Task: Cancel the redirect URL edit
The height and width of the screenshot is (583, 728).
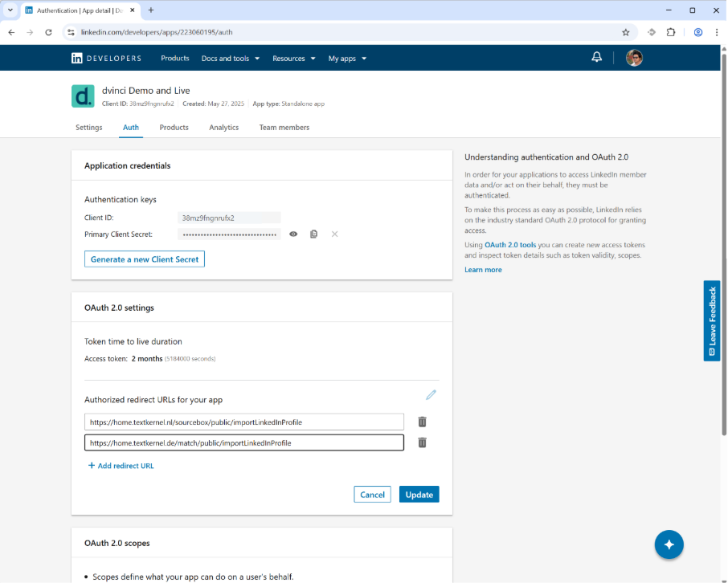Action: (x=372, y=495)
